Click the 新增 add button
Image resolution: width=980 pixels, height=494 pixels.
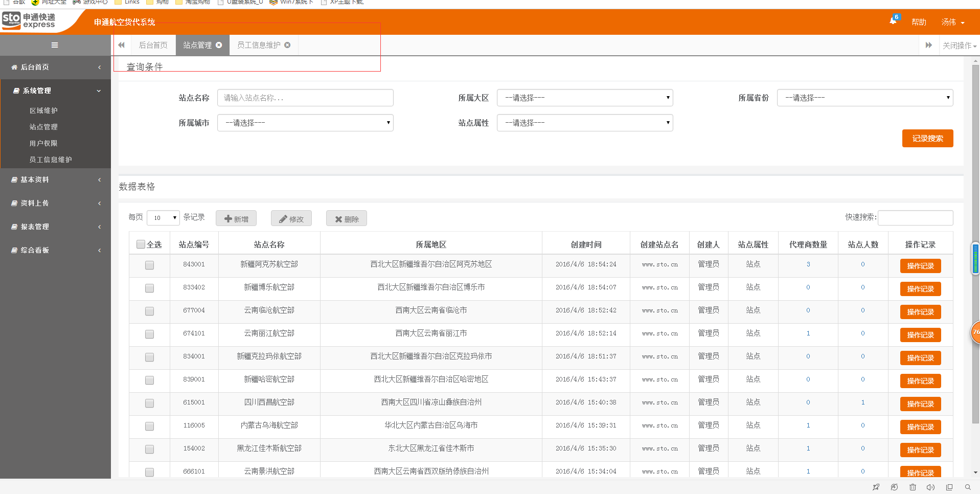pos(236,218)
